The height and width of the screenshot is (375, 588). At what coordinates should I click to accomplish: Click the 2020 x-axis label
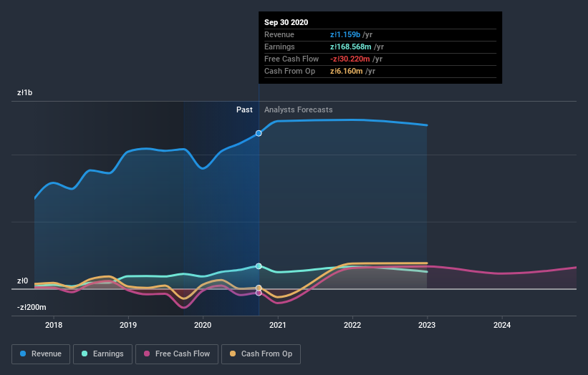click(203, 325)
